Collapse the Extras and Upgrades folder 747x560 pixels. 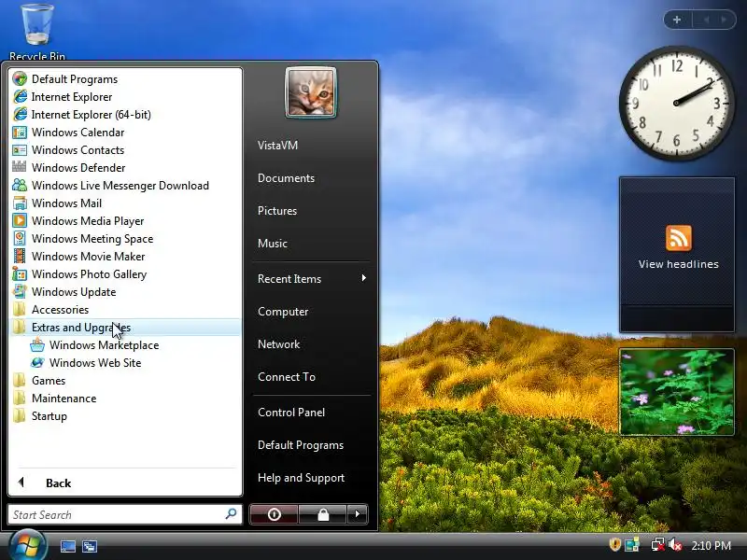pyautogui.click(x=125, y=328)
